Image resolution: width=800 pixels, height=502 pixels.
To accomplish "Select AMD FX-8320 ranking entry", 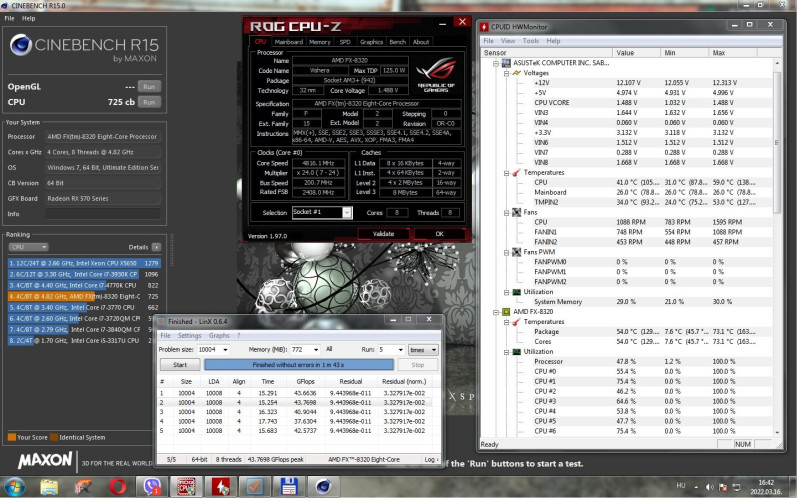I will tap(84, 296).
